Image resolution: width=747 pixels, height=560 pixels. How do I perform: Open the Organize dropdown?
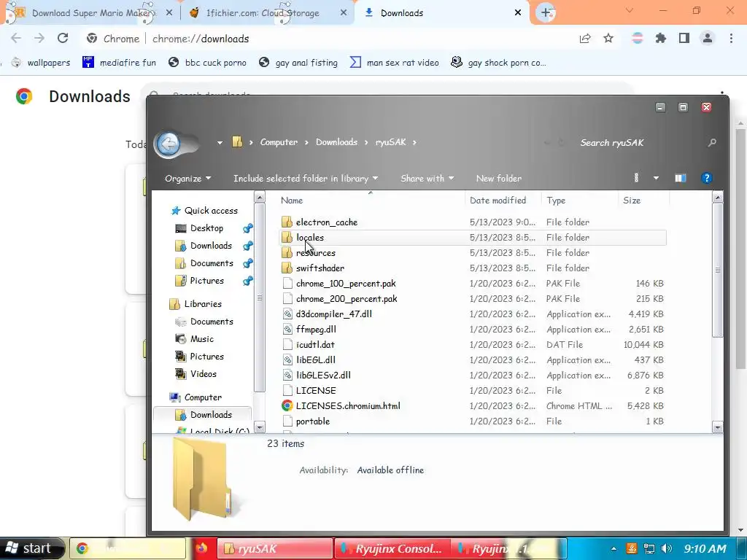click(187, 179)
